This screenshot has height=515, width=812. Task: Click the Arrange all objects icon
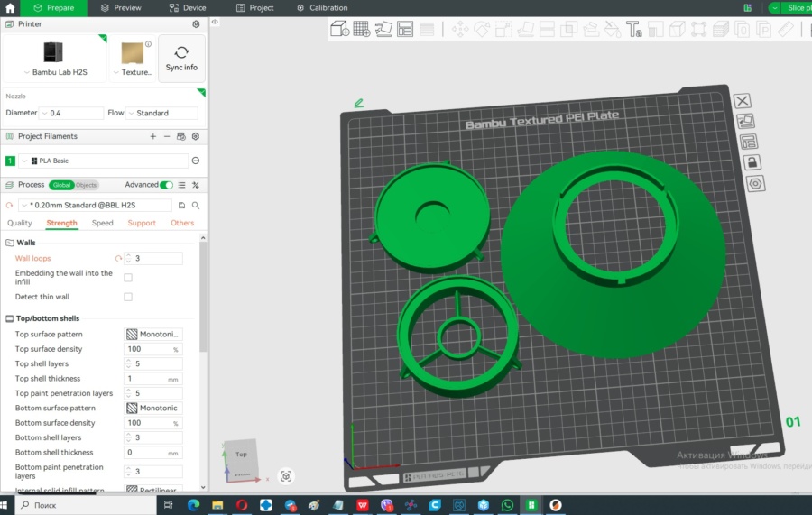[x=405, y=30]
